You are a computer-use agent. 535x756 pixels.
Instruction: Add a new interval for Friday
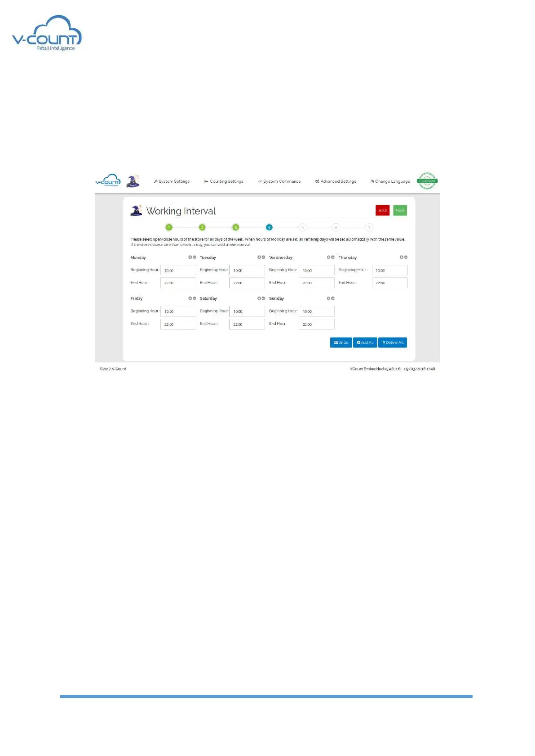[x=190, y=298]
